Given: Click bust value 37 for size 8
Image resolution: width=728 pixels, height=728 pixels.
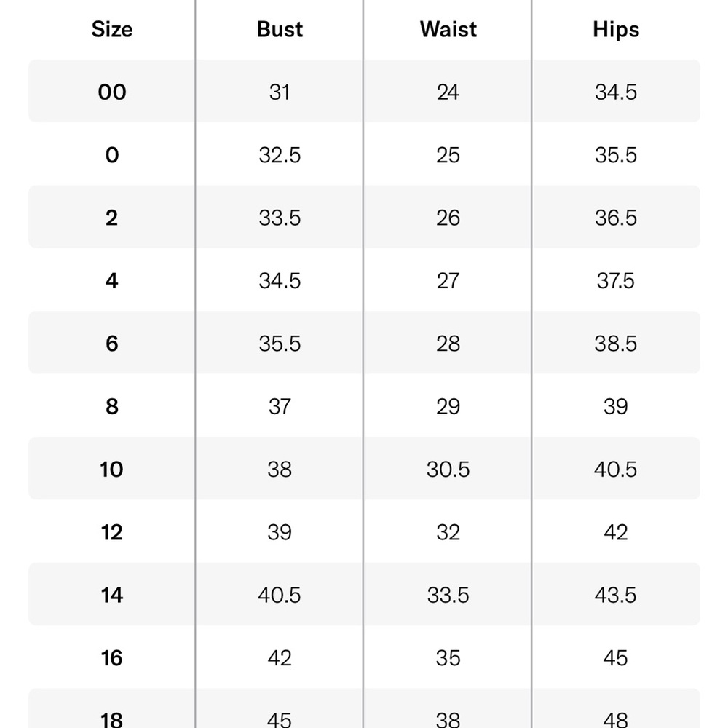Looking at the screenshot, I should 280,407.
